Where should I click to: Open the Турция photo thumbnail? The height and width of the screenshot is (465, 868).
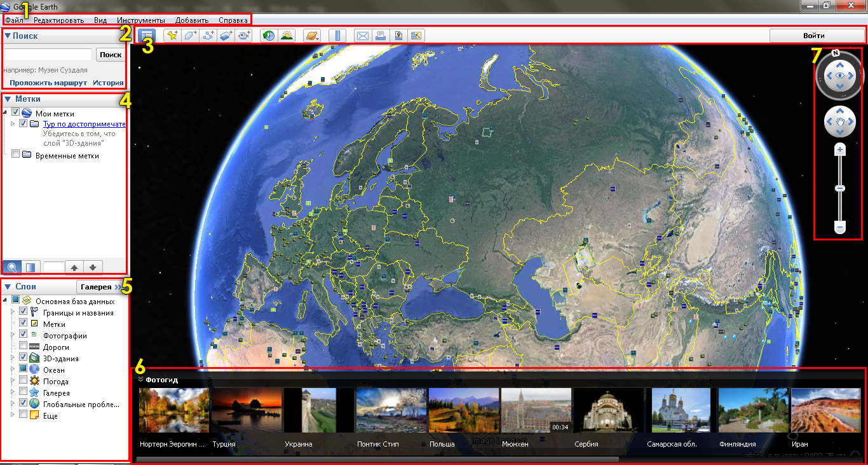(x=247, y=410)
